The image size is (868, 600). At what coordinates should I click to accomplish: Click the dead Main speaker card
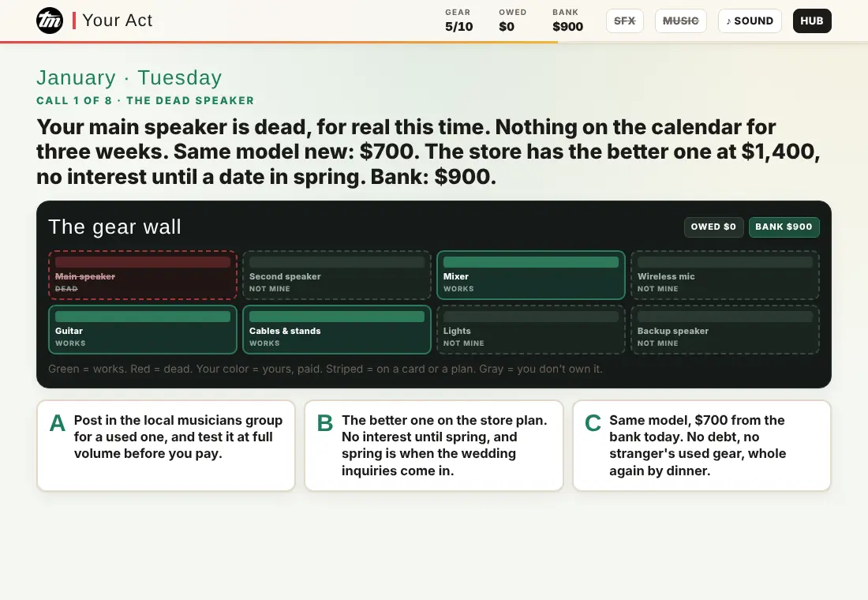tap(143, 276)
